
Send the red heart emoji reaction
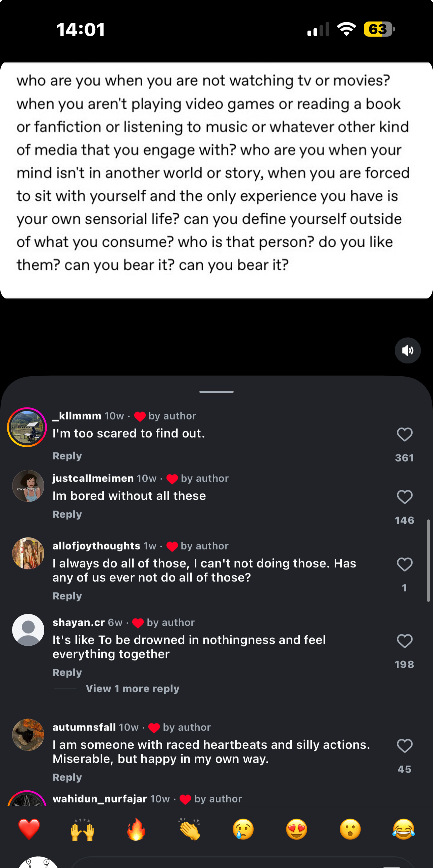pos(29,829)
